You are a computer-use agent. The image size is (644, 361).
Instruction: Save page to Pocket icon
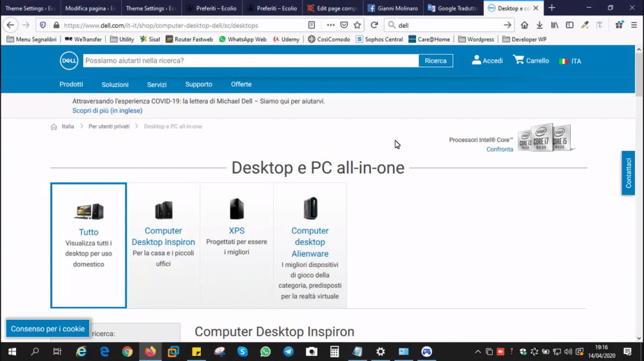tap(344, 25)
